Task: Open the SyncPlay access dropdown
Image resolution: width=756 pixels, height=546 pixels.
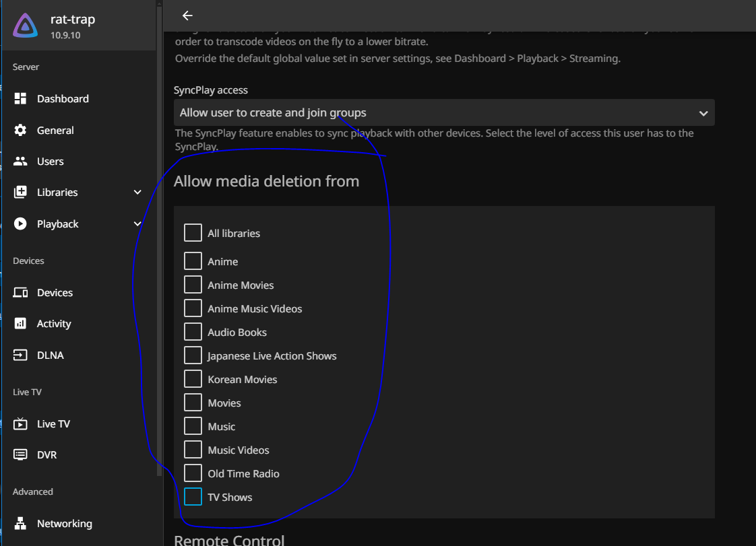Action: pos(443,113)
